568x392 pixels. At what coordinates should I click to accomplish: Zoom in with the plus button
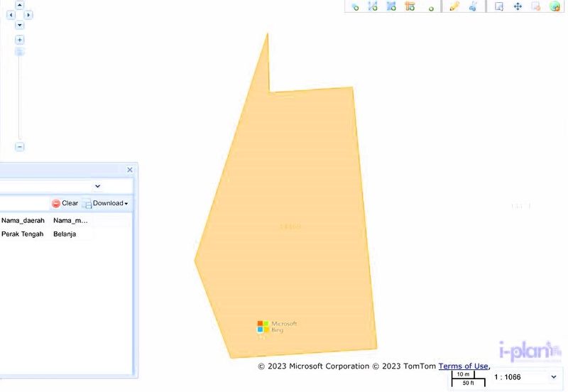(x=20, y=40)
